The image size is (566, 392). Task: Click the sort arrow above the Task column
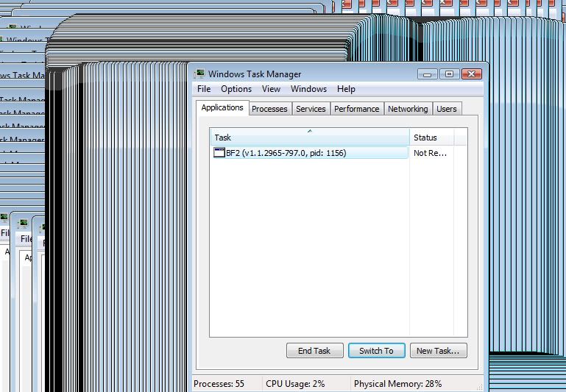point(309,131)
